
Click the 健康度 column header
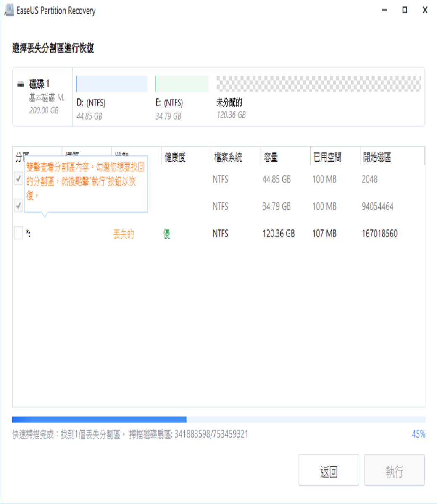point(175,157)
